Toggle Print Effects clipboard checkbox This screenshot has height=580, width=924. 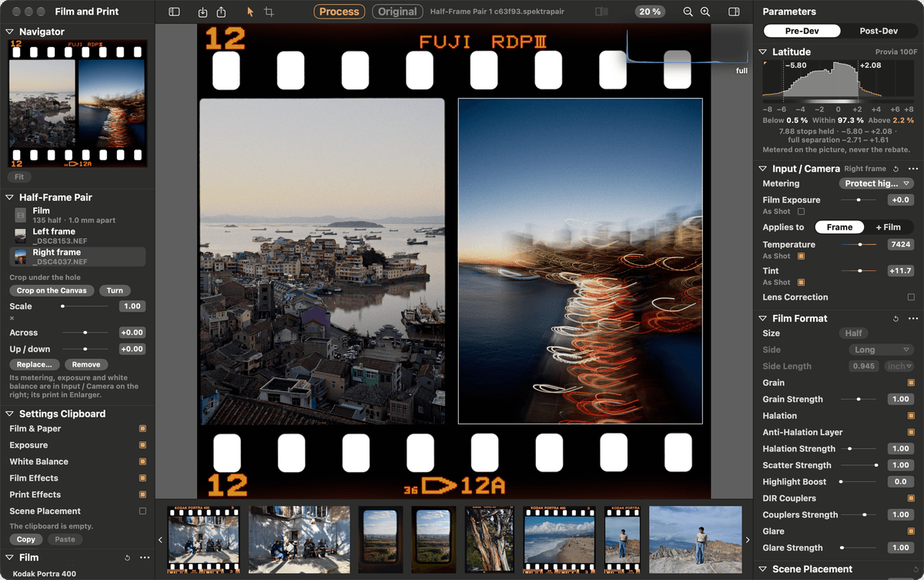[x=142, y=495]
